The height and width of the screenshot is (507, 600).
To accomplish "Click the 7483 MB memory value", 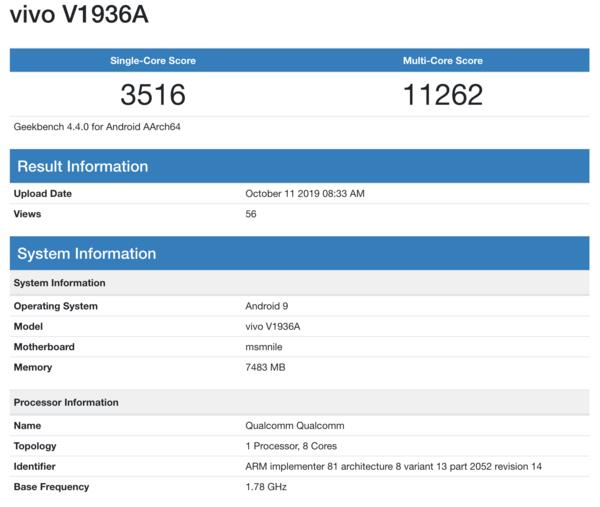I will point(267,368).
